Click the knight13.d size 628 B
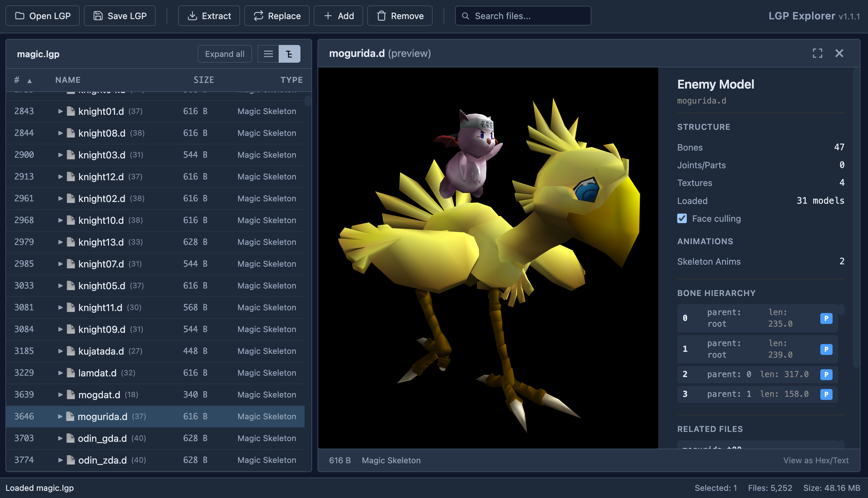The width and height of the screenshot is (868, 498). (x=195, y=242)
